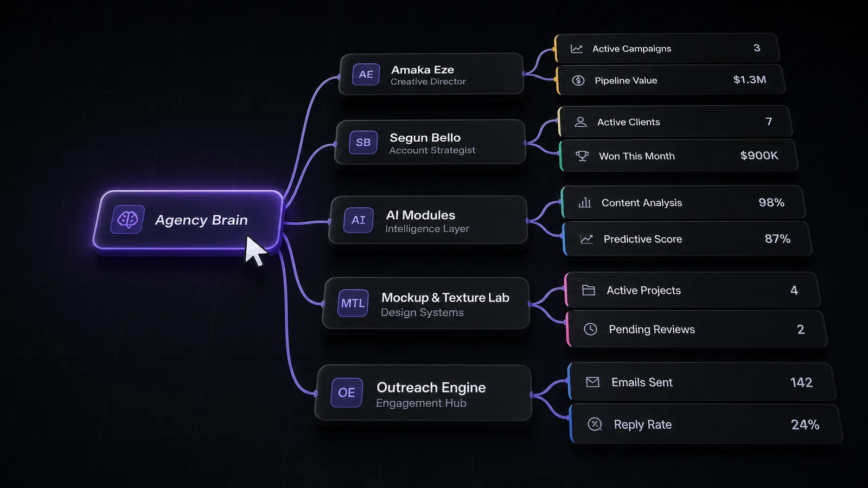Click the Reply Rate circle icon
The image size is (868, 488).
[x=595, y=424]
